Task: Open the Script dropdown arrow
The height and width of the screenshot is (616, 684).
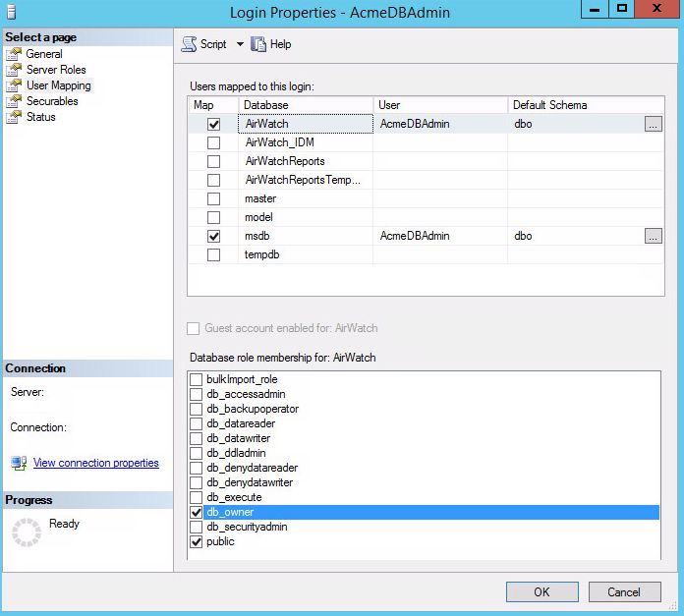Action: tap(240, 44)
